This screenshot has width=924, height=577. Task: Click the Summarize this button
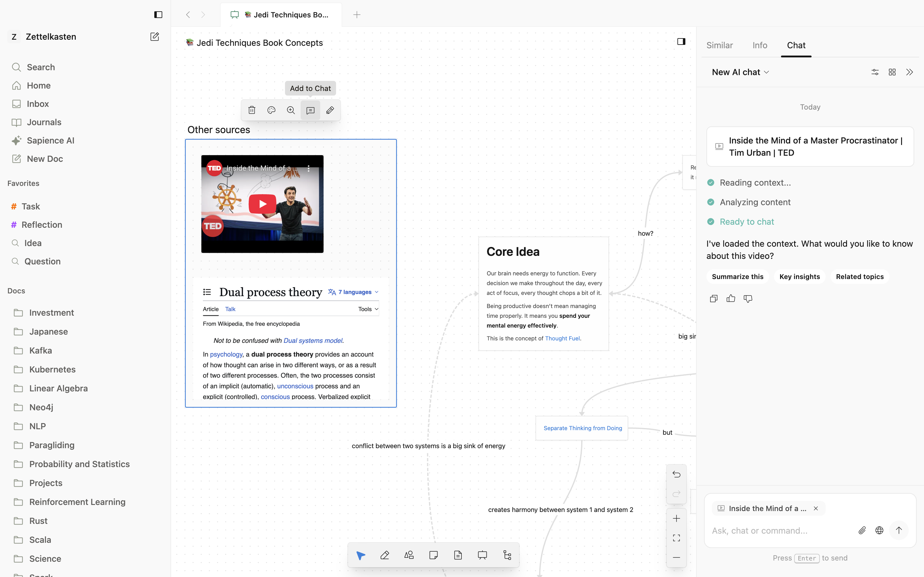[x=737, y=276]
